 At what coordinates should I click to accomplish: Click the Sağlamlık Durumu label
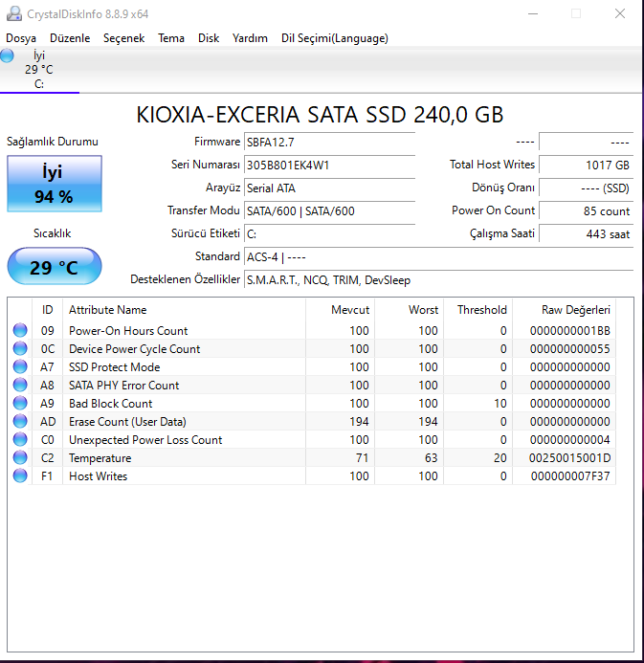[x=53, y=142]
